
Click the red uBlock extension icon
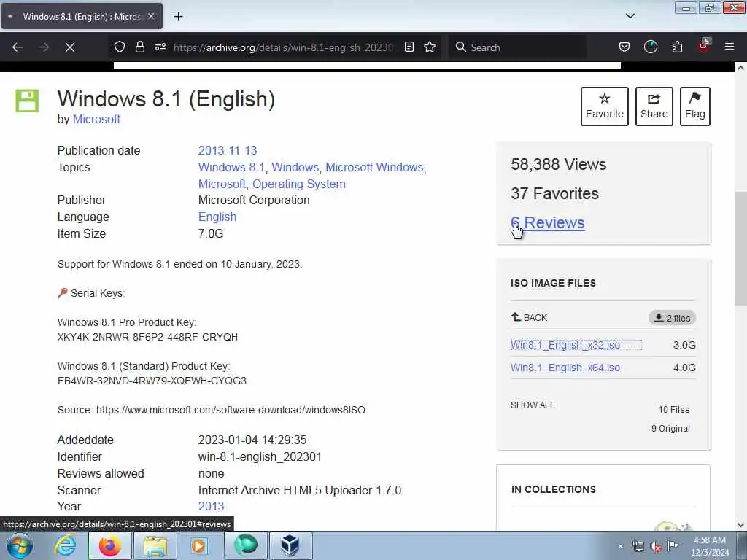(x=704, y=46)
